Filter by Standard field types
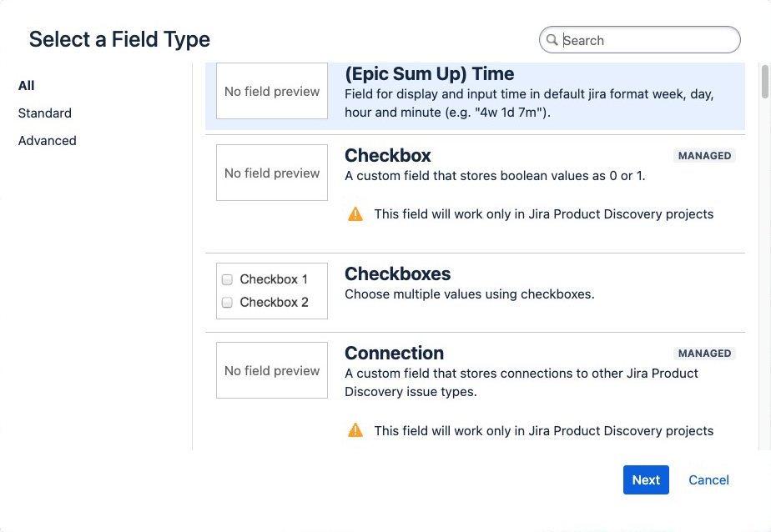 [45, 113]
